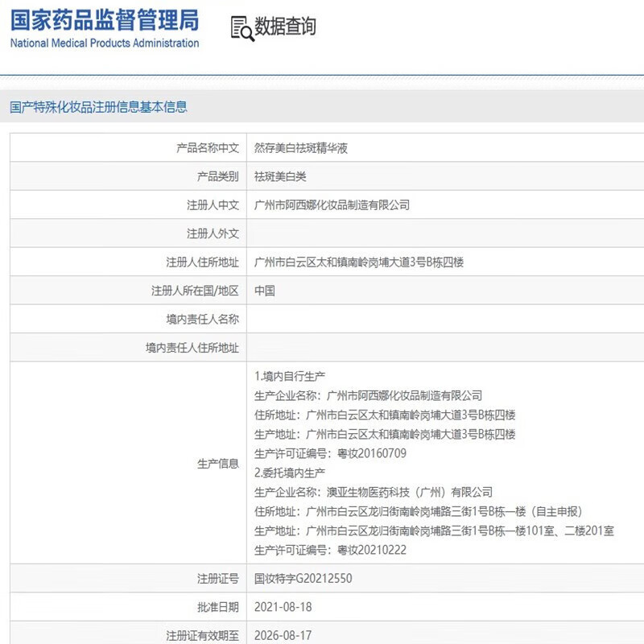Select the 数据查询 heading label
644x644 pixels.
[x=286, y=27]
